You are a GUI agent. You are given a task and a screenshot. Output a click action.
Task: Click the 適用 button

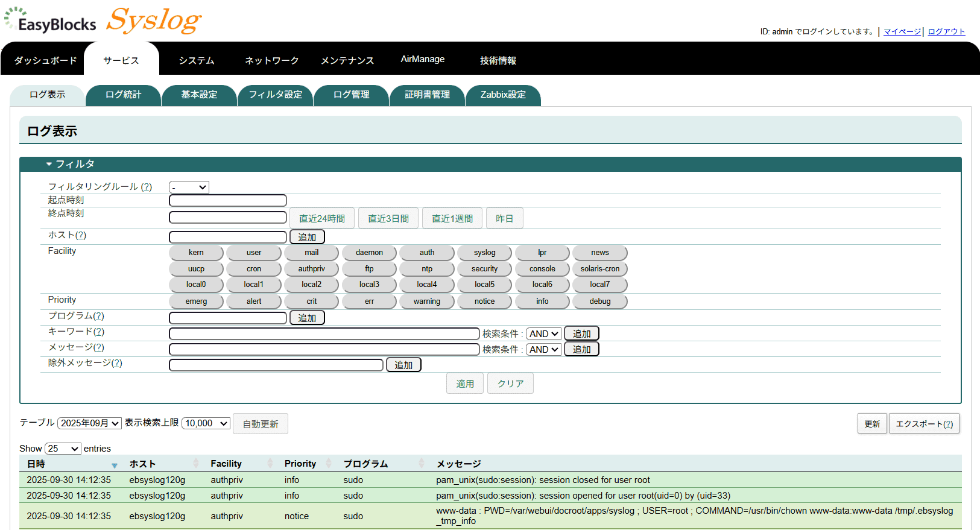(464, 383)
